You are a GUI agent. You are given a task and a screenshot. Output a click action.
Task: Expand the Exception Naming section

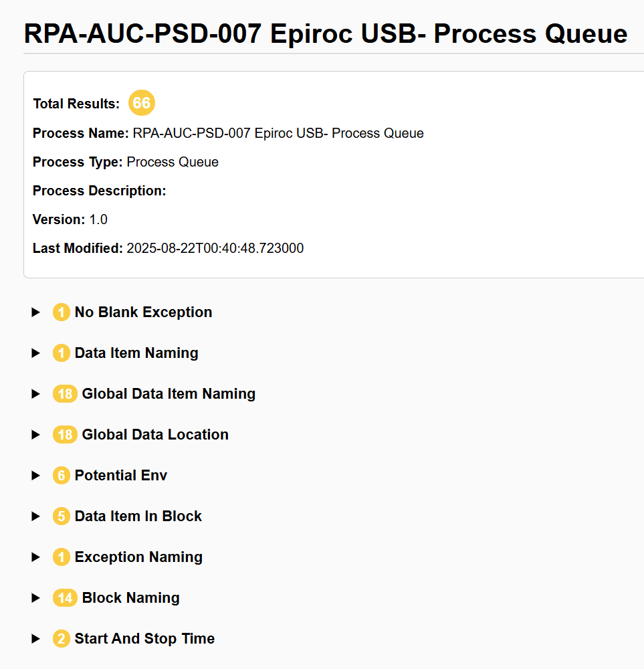tap(35, 557)
